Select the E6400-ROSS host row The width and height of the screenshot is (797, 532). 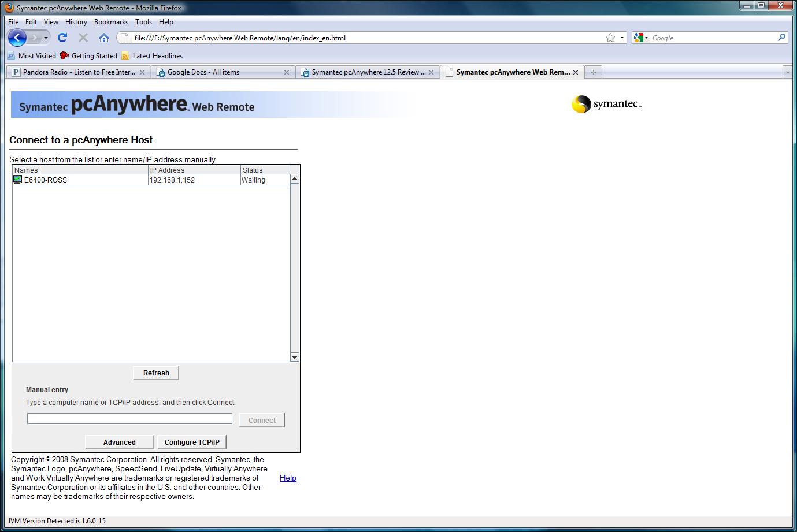click(x=151, y=180)
